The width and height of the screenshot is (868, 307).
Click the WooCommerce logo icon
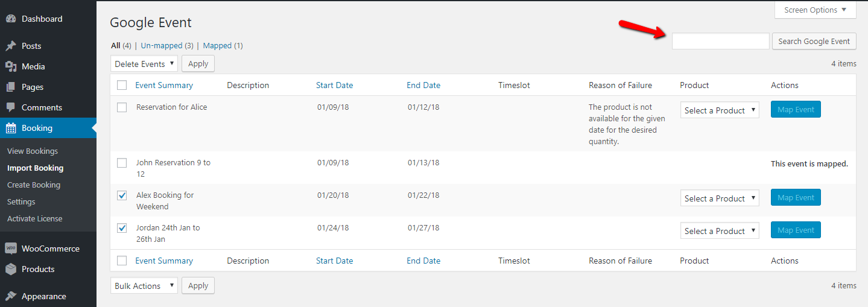(x=11, y=248)
